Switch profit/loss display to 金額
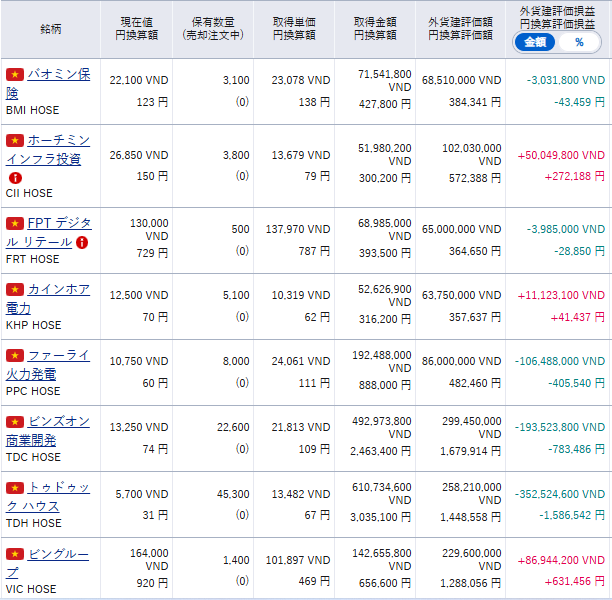This screenshot has width=612, height=600. 535,42
